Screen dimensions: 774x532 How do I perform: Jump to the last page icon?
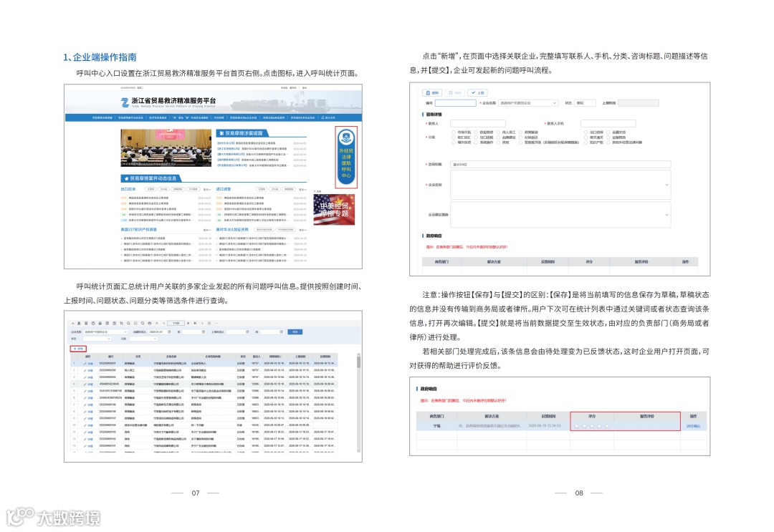tap(195, 324)
